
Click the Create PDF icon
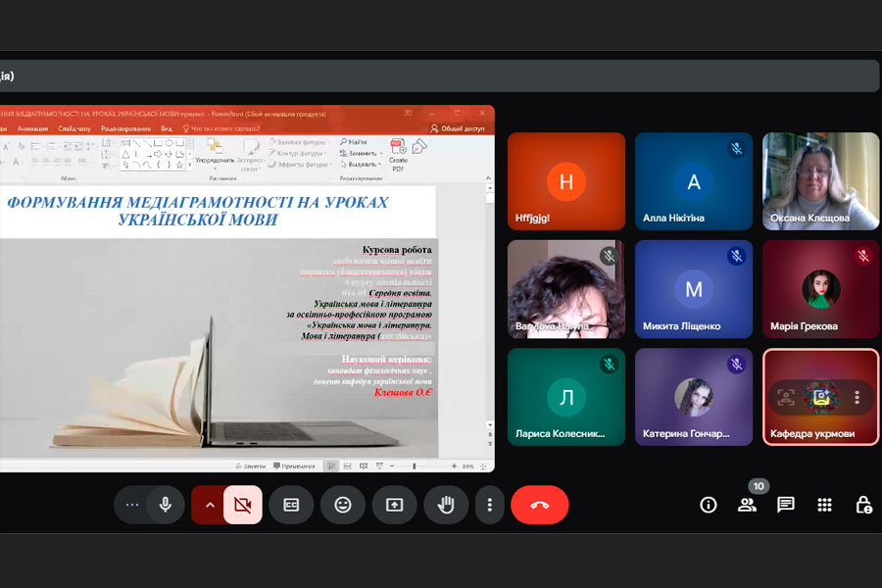(x=398, y=155)
